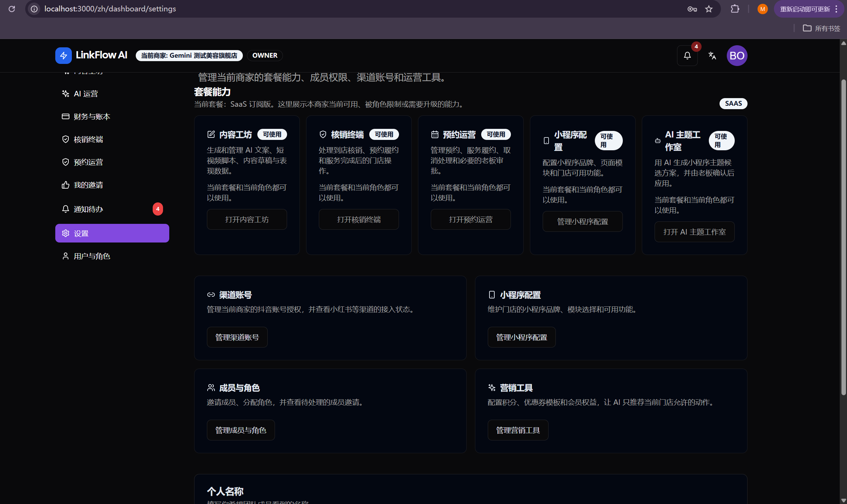847x504 pixels.
Task: Click the Chrome profile M avatar
Action: pyautogui.click(x=762, y=9)
